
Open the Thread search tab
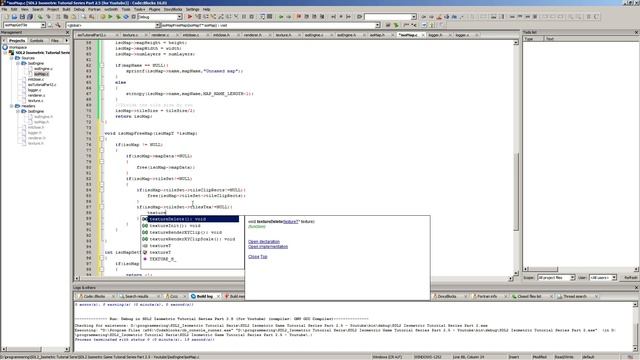coord(575,296)
